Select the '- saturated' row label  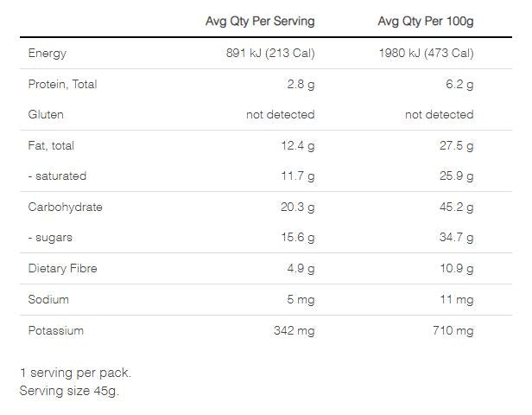(58, 176)
